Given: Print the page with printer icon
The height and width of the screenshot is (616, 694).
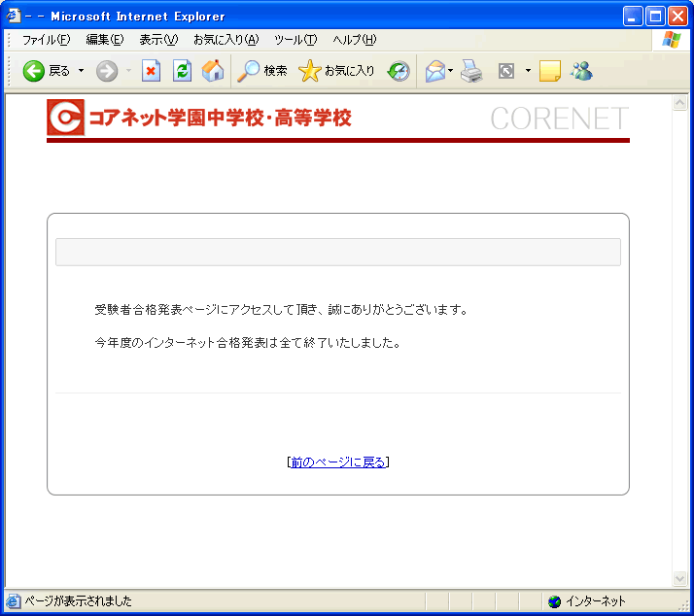Looking at the screenshot, I should coord(471,71).
